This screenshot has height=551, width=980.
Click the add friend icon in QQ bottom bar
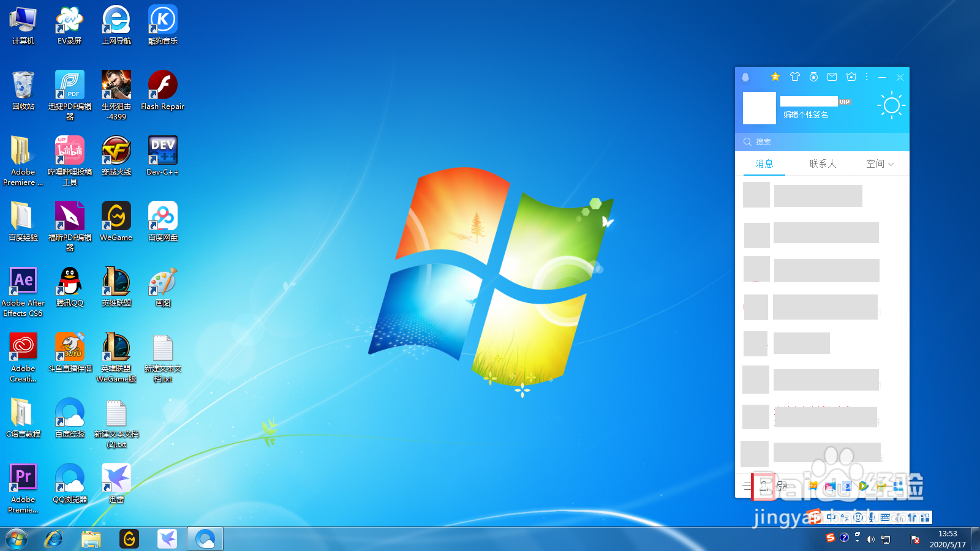(764, 486)
